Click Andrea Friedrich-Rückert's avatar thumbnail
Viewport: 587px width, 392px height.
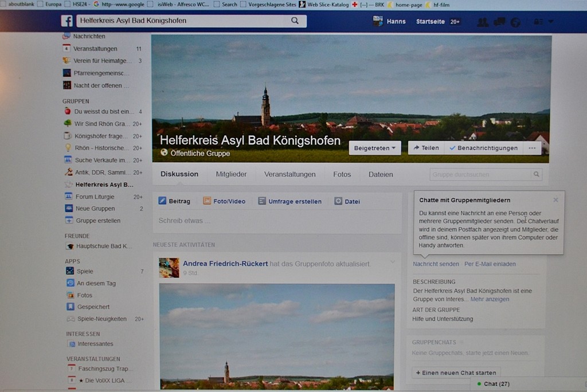[169, 267]
